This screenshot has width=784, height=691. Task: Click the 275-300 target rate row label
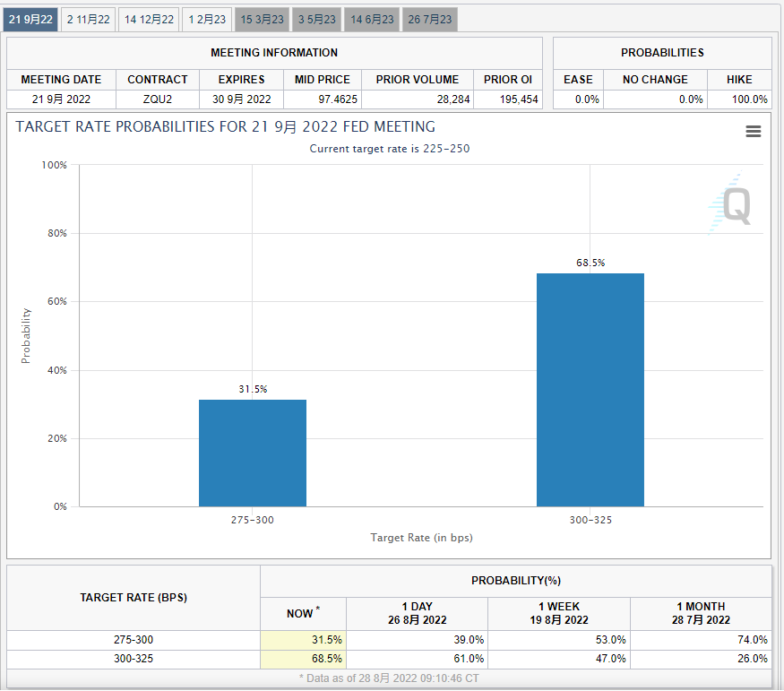coord(134,640)
